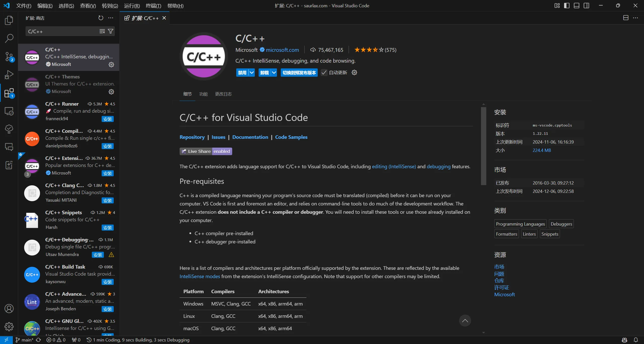Open the Documentation link
This screenshot has width=644, height=344.
[x=250, y=137]
